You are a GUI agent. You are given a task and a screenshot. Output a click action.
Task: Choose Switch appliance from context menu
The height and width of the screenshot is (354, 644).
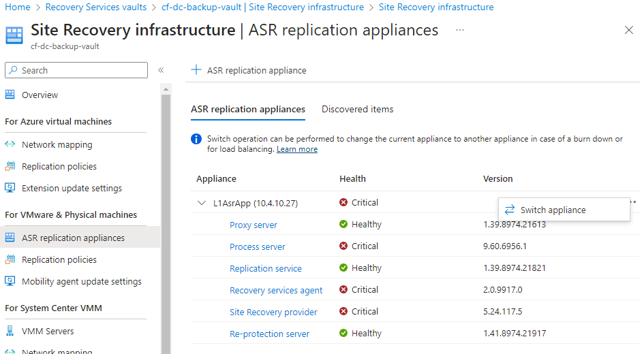pyautogui.click(x=564, y=210)
